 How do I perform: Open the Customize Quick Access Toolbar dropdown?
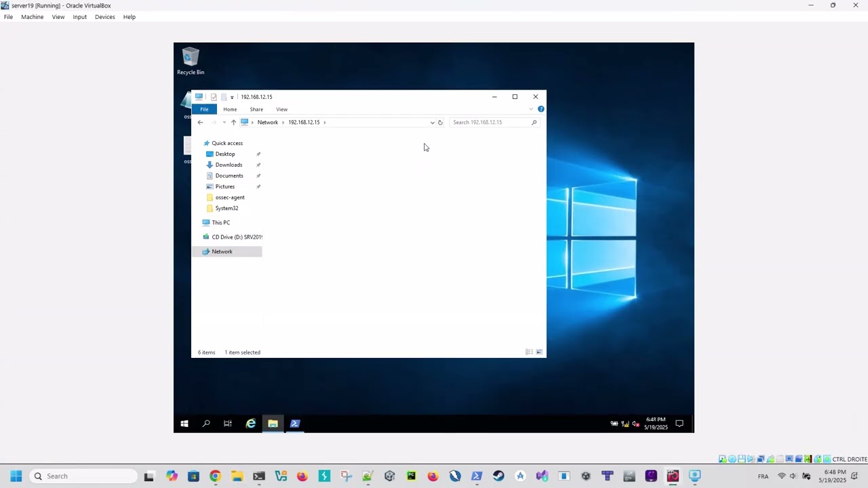pos(232,98)
